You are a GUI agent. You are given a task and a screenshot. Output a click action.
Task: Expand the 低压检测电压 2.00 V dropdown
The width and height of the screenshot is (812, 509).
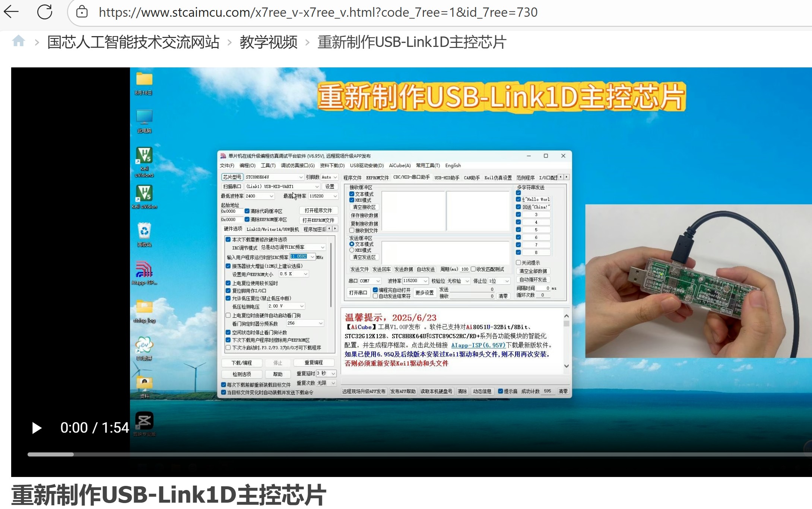click(302, 306)
